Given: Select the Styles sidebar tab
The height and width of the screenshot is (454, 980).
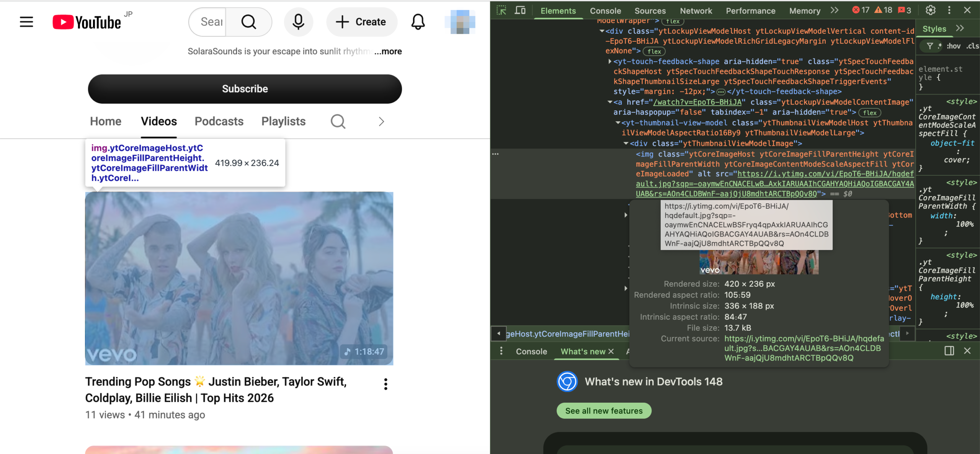Looking at the screenshot, I should [x=934, y=29].
